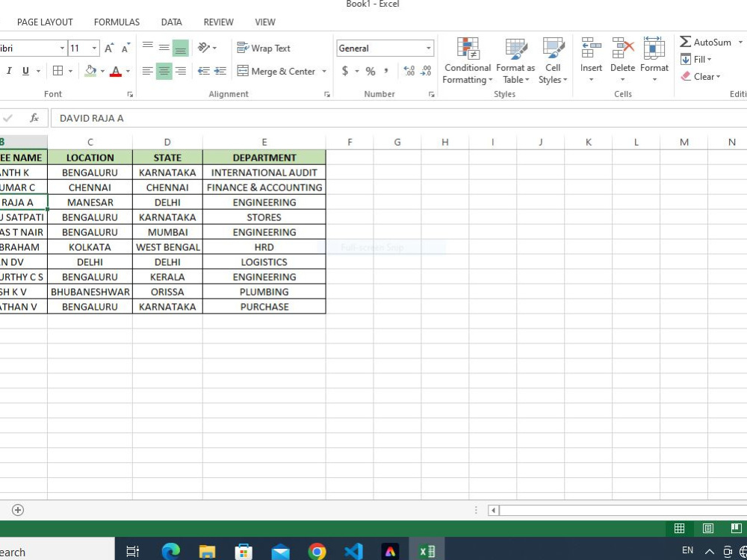Switch to PAGE LAYOUT tab
The width and height of the screenshot is (747, 560).
[x=45, y=22]
